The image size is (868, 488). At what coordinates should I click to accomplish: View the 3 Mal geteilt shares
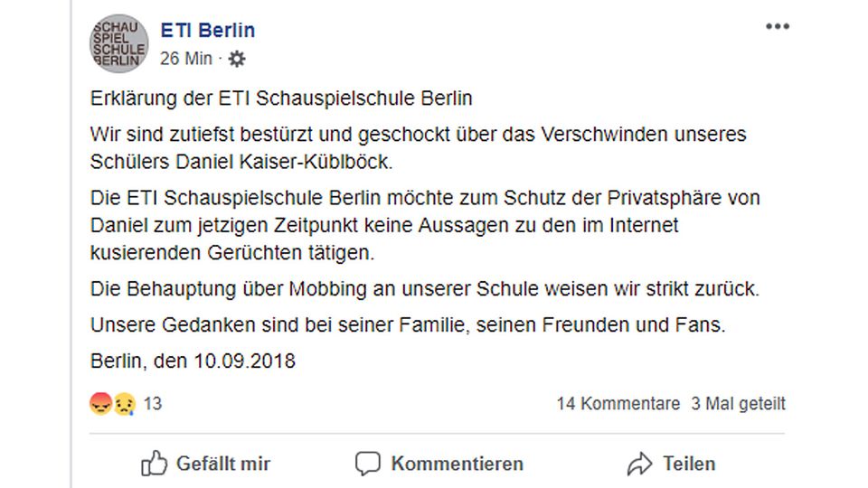click(738, 404)
